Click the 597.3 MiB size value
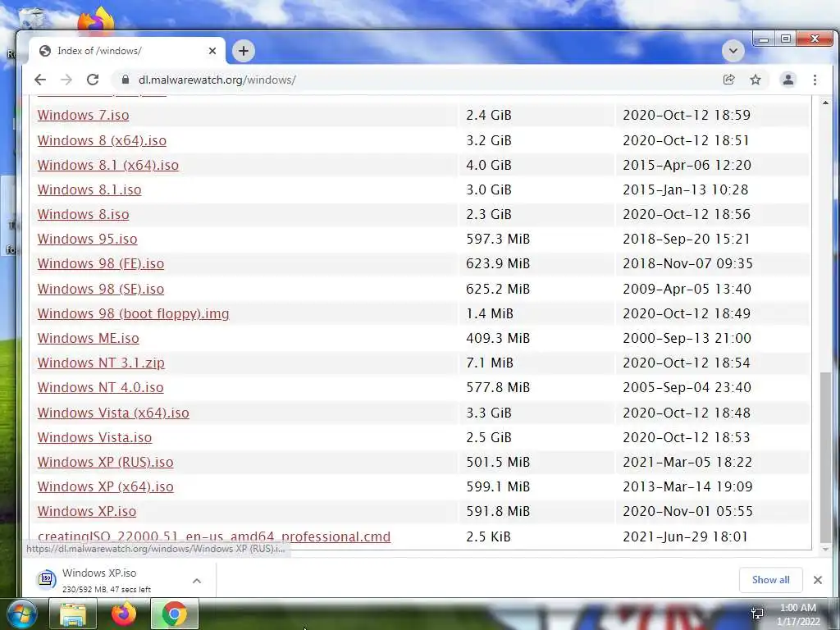 498,239
